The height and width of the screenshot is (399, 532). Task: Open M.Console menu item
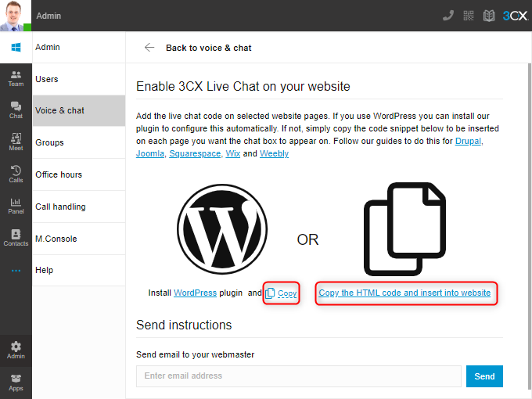tap(79, 239)
